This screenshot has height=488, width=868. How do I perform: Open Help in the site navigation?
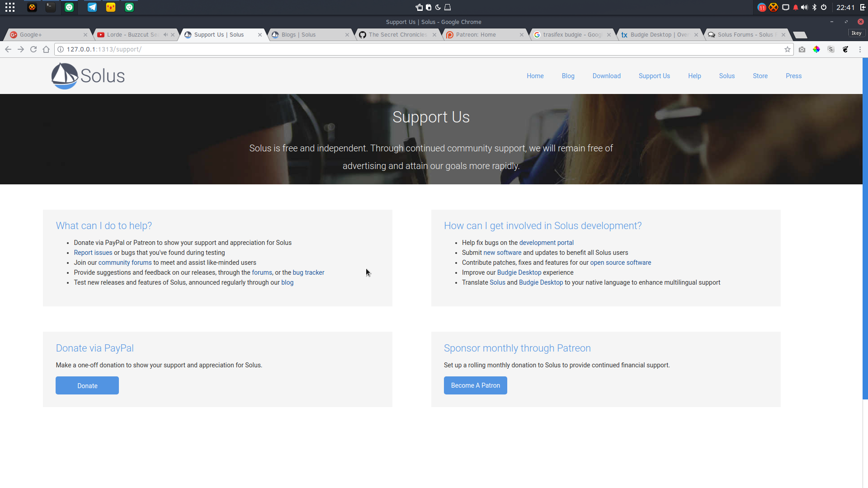click(694, 76)
